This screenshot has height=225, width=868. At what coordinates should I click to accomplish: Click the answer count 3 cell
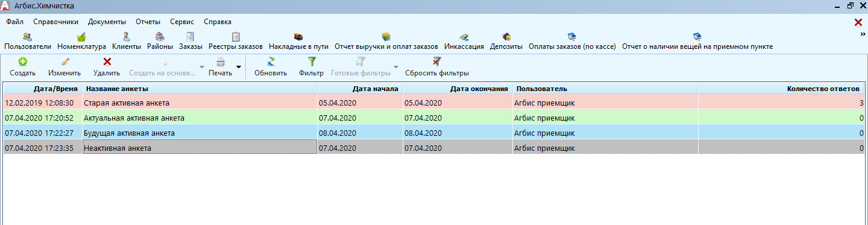[781, 103]
